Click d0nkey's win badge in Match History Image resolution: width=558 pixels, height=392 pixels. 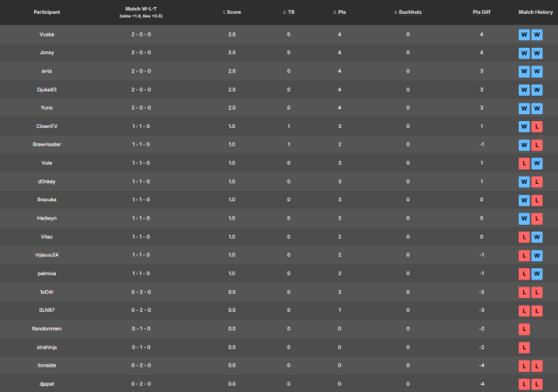pyautogui.click(x=524, y=181)
